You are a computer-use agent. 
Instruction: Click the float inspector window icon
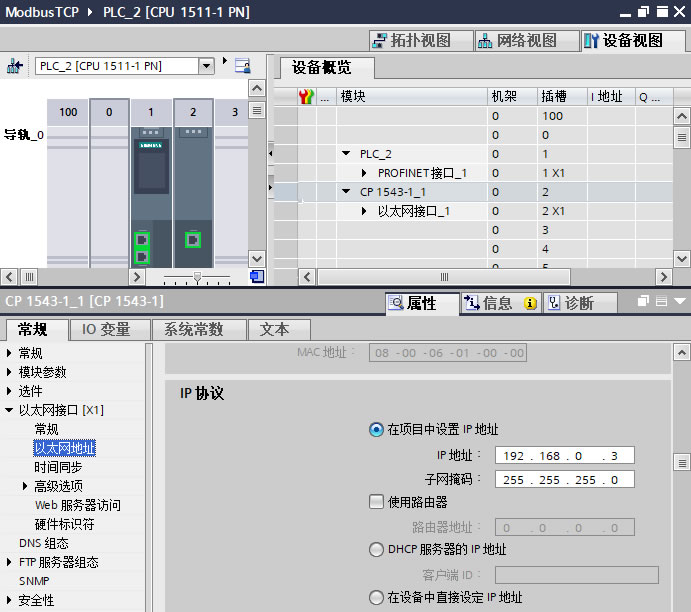coord(643,301)
